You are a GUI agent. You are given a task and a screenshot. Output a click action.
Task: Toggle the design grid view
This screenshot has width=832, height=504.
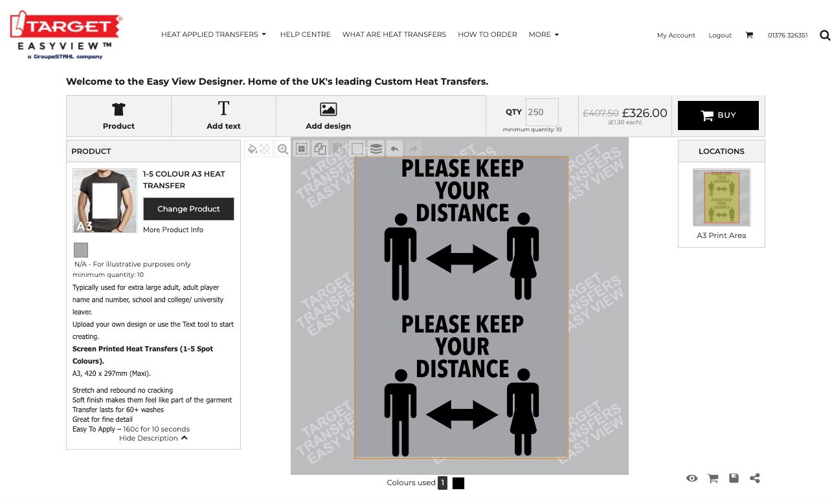click(x=301, y=148)
